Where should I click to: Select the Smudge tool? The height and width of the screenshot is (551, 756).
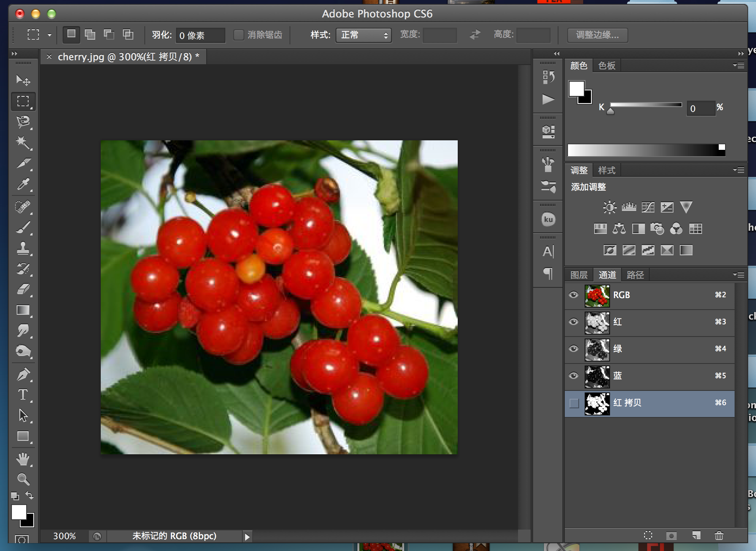[x=23, y=331]
